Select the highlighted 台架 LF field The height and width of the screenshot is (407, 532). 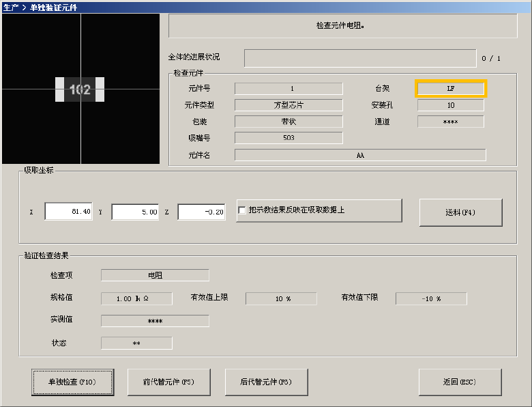[451, 89]
